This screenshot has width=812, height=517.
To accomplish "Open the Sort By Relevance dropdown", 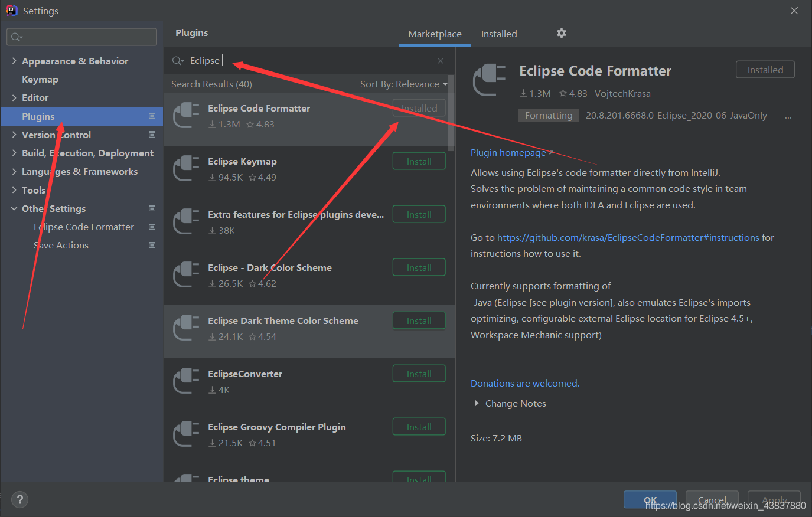I will [x=404, y=84].
